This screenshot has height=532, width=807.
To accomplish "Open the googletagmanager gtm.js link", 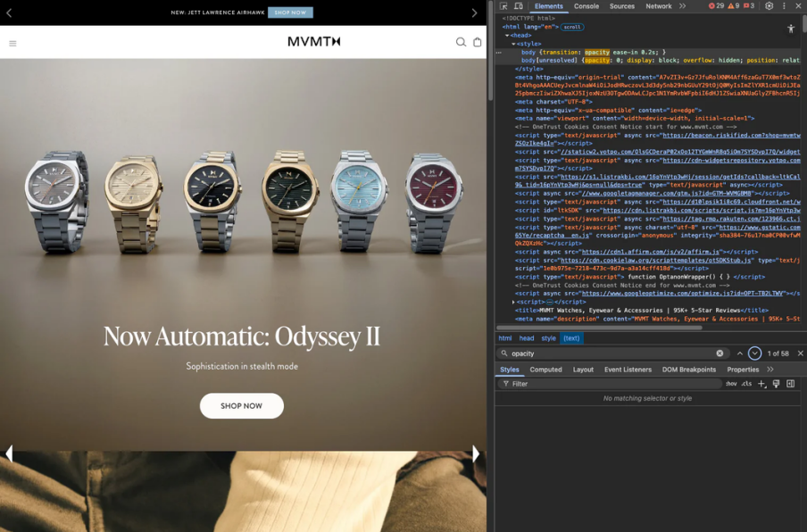I will [x=667, y=194].
